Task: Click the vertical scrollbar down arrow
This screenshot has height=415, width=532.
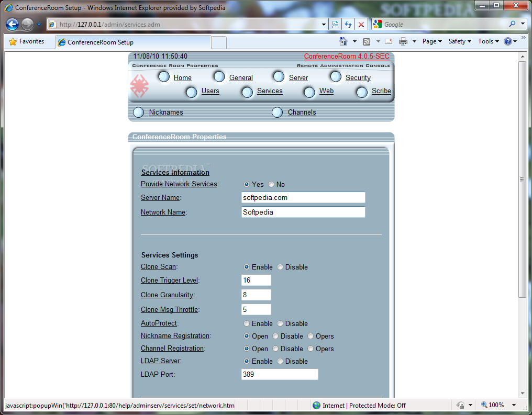Action: 523,394
